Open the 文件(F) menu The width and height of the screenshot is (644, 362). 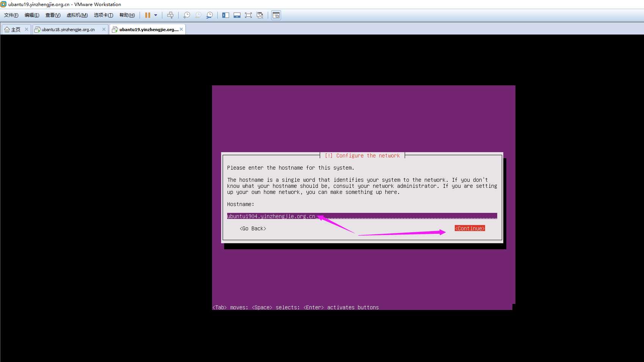11,15
